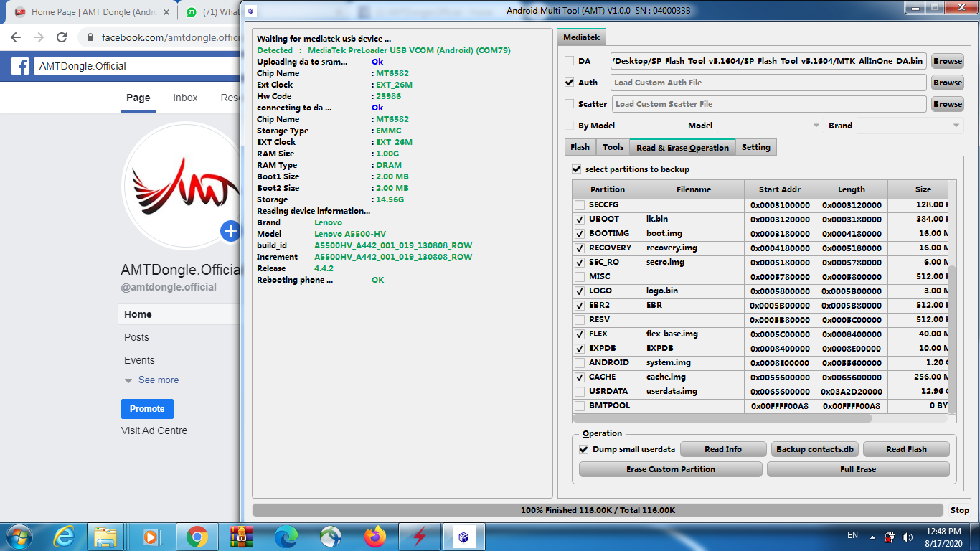Open the AMT Dongle profile picture

point(182,184)
